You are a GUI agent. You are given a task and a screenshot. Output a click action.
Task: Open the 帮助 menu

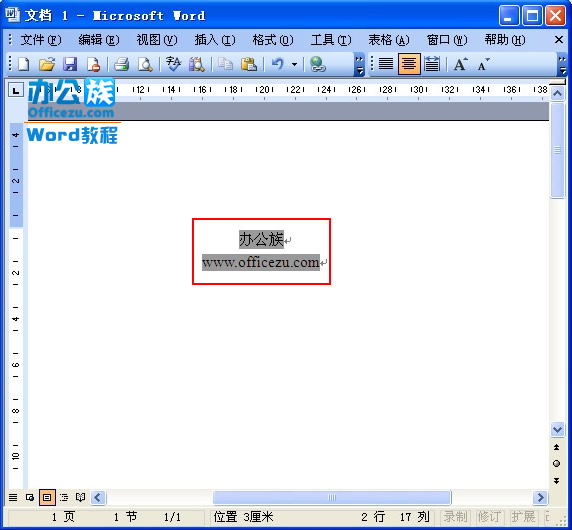[x=505, y=40]
